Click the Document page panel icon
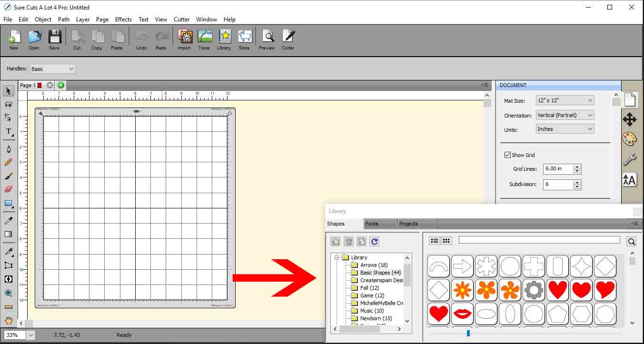 629,99
